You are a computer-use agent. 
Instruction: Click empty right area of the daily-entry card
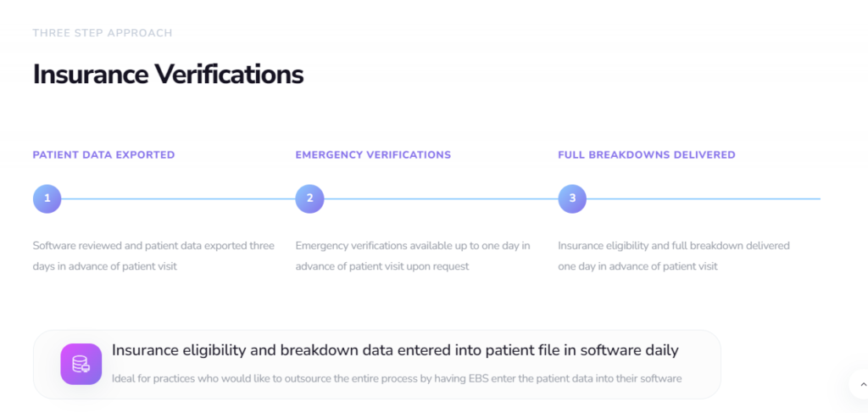click(700, 365)
